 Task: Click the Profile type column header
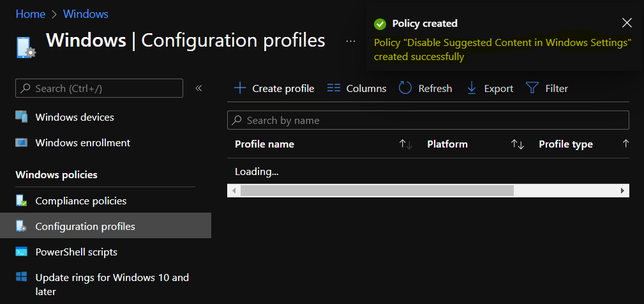(x=565, y=144)
